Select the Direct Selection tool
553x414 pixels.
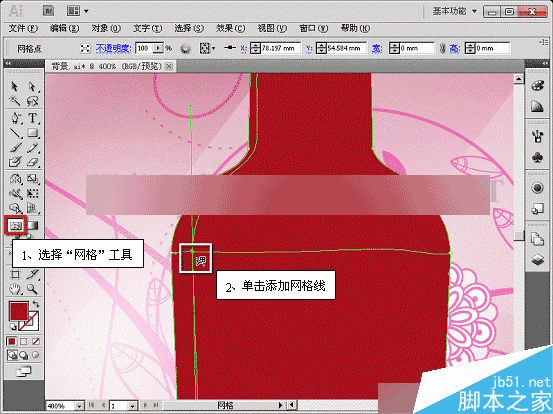pos(32,86)
